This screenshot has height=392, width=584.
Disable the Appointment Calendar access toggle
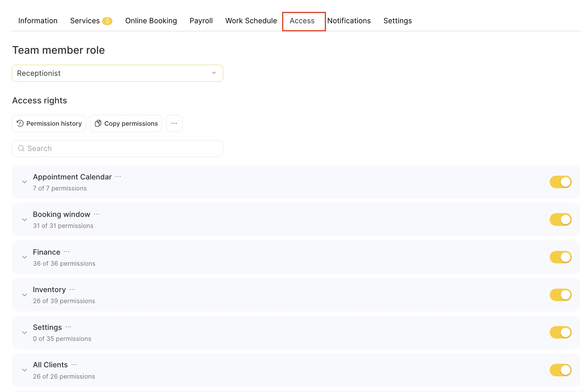560,182
